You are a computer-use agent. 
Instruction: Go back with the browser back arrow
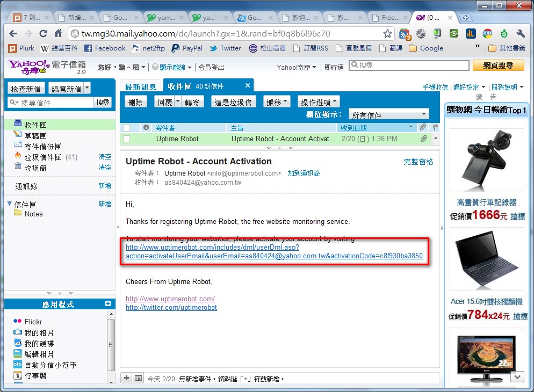coord(13,33)
